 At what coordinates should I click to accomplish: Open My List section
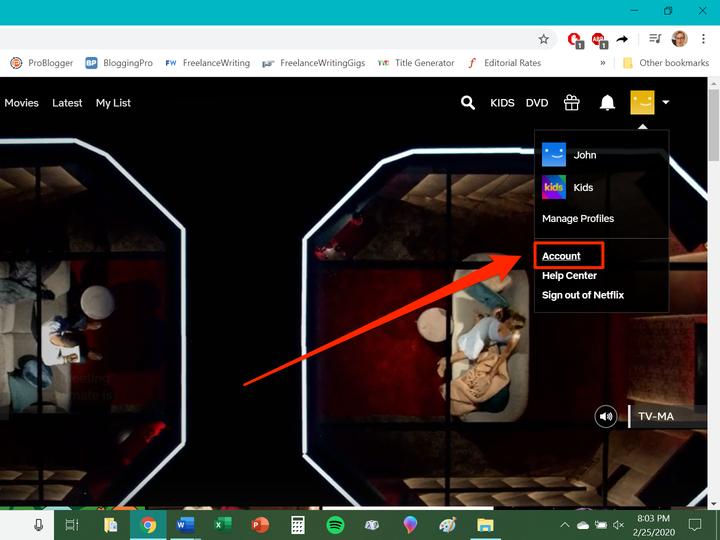113,103
